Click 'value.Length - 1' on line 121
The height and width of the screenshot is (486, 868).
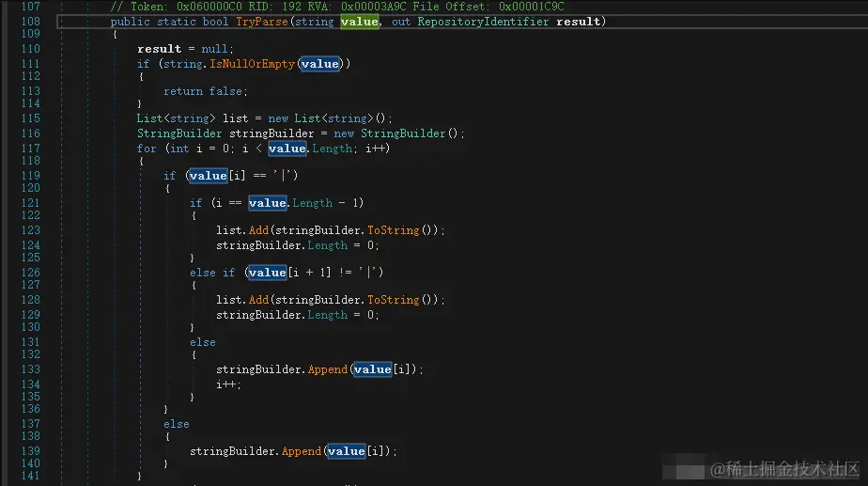pyautogui.click(x=303, y=203)
